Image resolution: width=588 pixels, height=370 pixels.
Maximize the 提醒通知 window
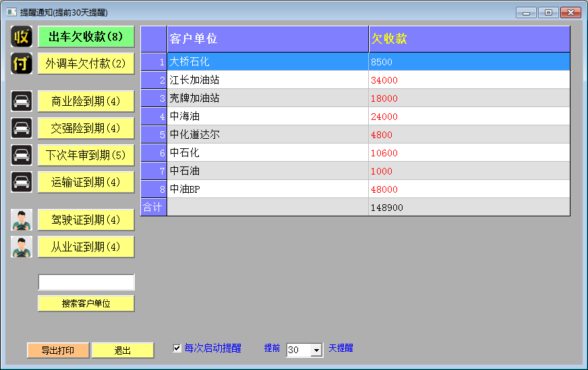548,13
